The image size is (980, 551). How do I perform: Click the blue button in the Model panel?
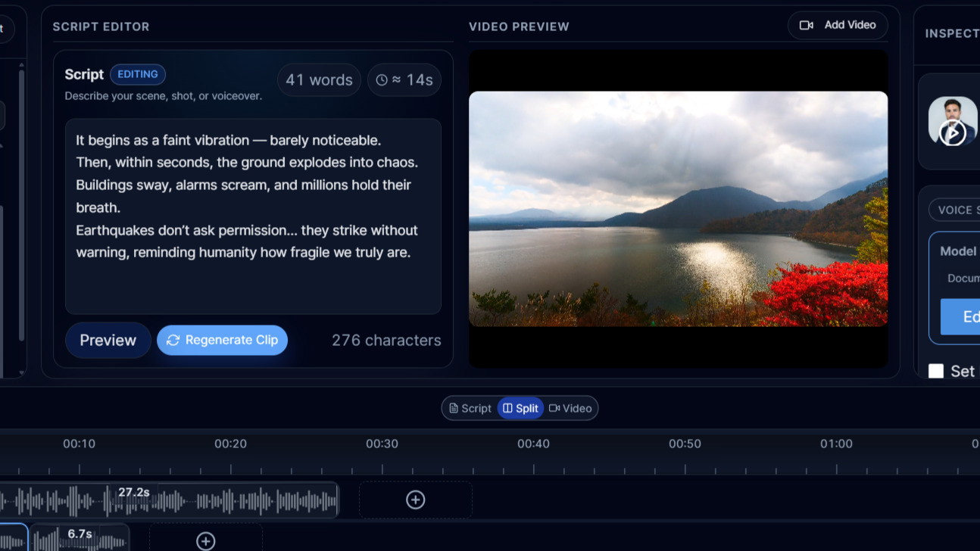[x=960, y=316]
